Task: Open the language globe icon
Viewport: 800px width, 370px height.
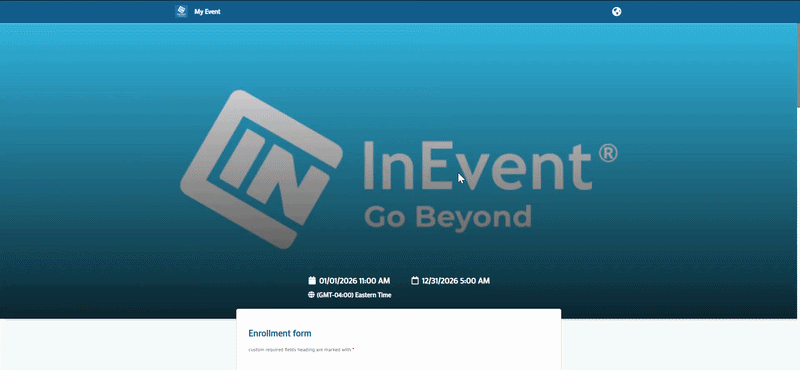Action: tap(616, 12)
